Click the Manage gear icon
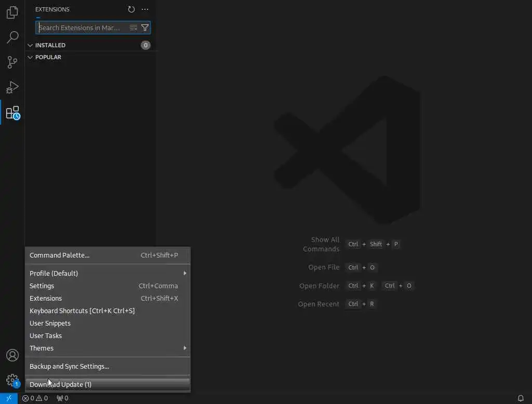 [12, 380]
